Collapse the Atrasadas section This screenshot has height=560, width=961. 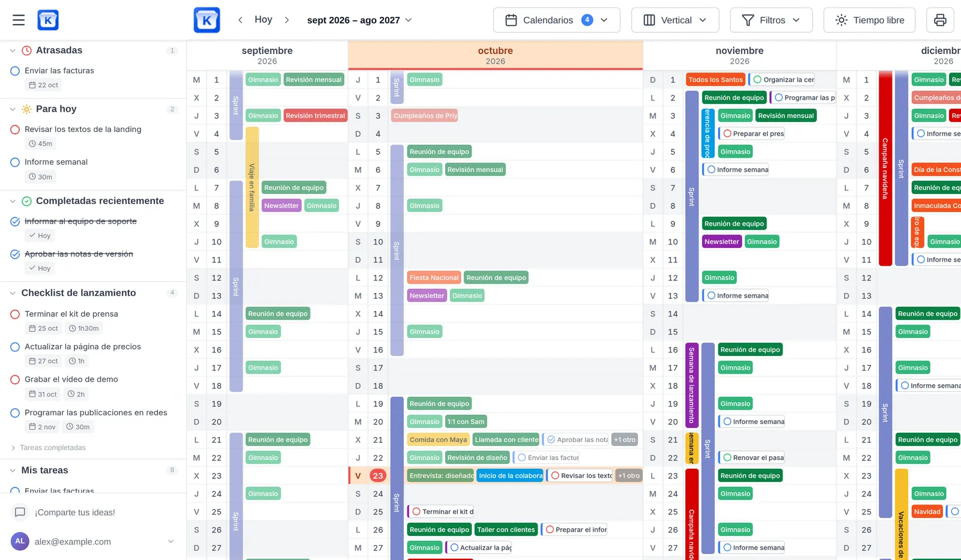(x=13, y=50)
